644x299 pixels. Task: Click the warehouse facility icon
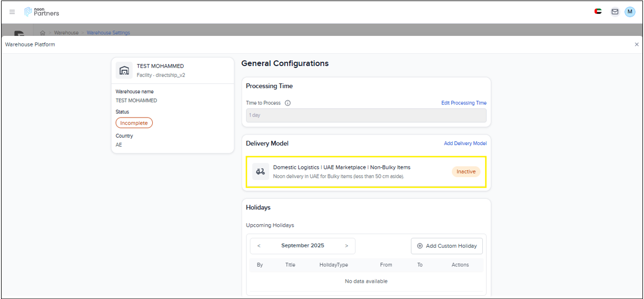click(124, 70)
